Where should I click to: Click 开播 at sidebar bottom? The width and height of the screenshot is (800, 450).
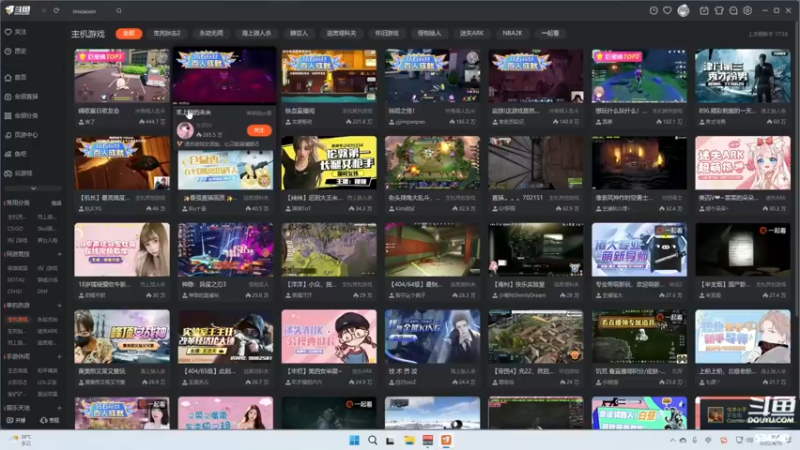16,420
